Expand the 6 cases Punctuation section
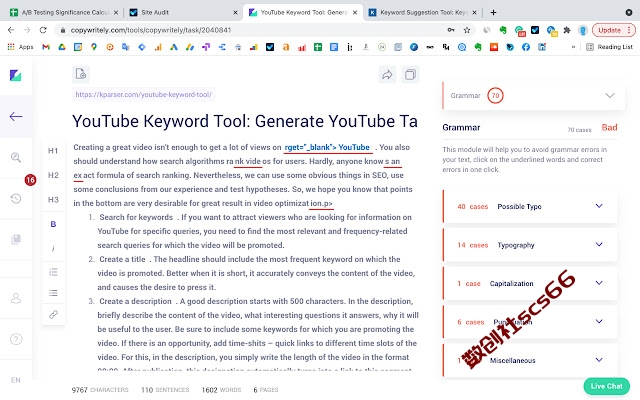Screen dimensions: 640x400 pos(530,322)
